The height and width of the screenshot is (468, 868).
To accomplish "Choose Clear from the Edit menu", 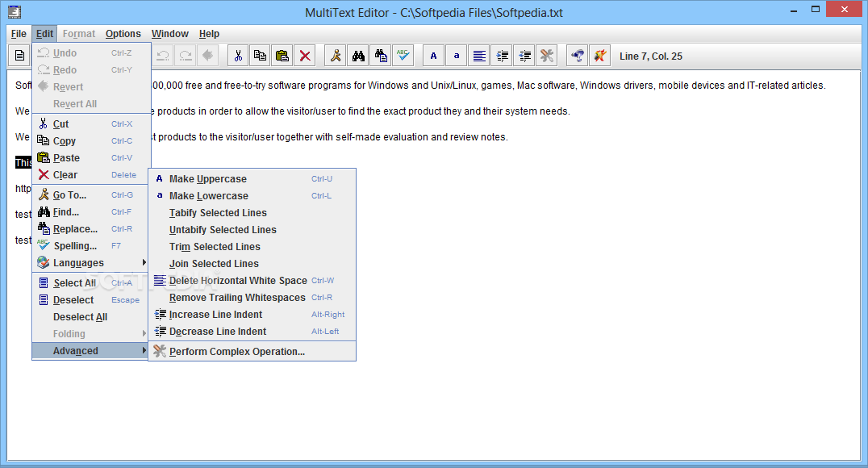I will click(91, 175).
